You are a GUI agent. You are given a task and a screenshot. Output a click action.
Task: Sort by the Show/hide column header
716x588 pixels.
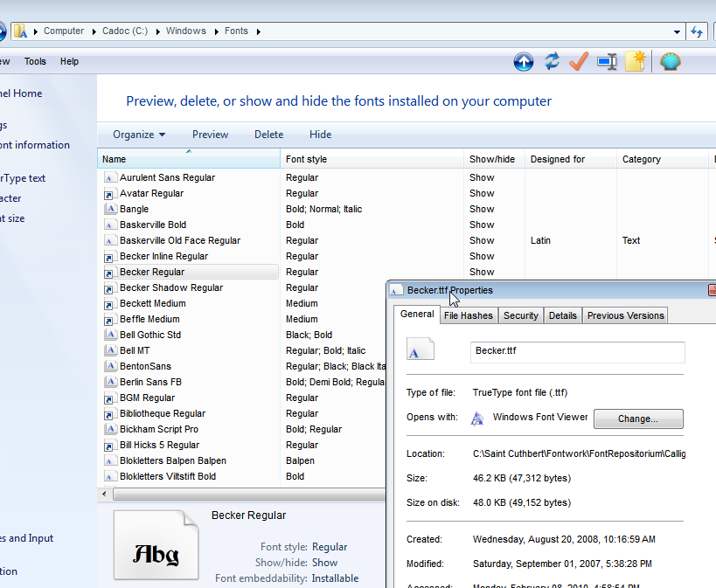pos(494,159)
